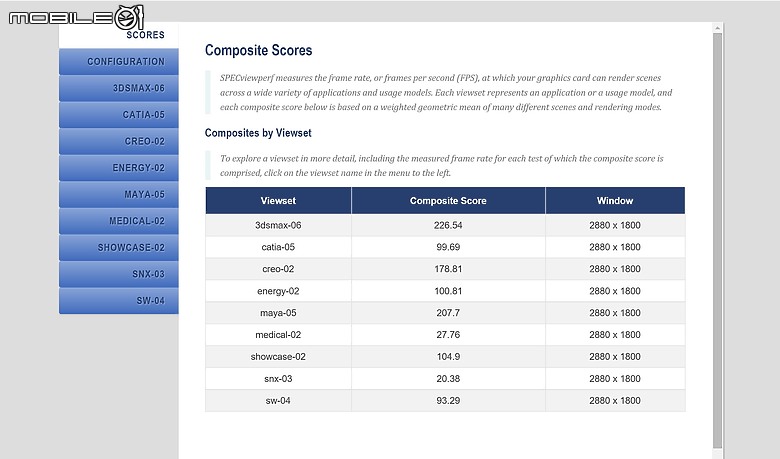Click the 100.81 composite score value
780x459 pixels.
(448, 291)
